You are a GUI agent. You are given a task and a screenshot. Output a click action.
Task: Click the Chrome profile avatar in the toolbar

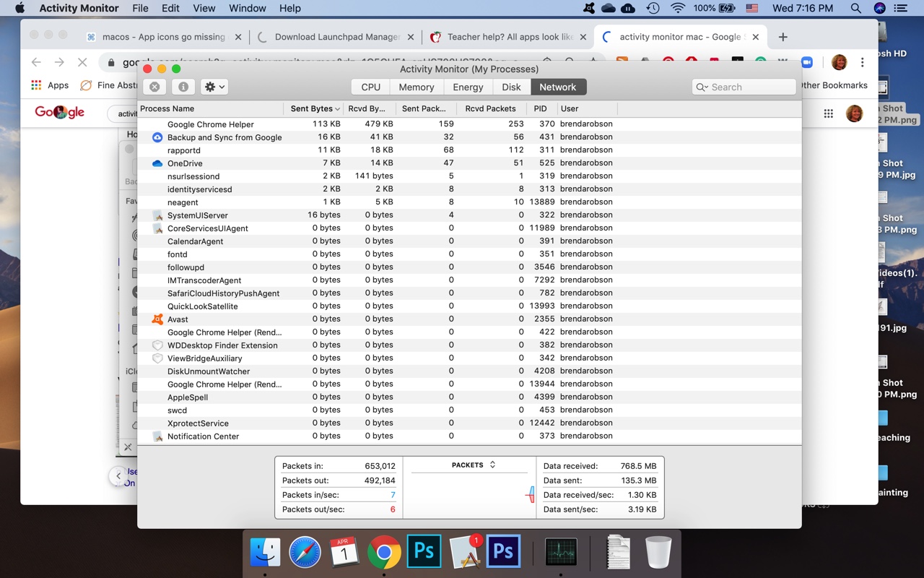[x=839, y=62]
